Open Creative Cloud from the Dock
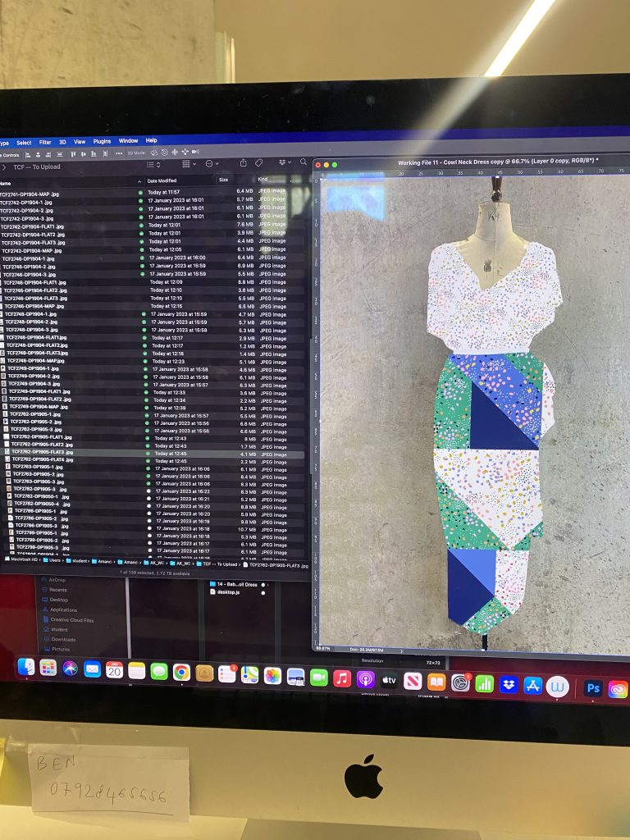The width and height of the screenshot is (630, 840). pos(618,689)
